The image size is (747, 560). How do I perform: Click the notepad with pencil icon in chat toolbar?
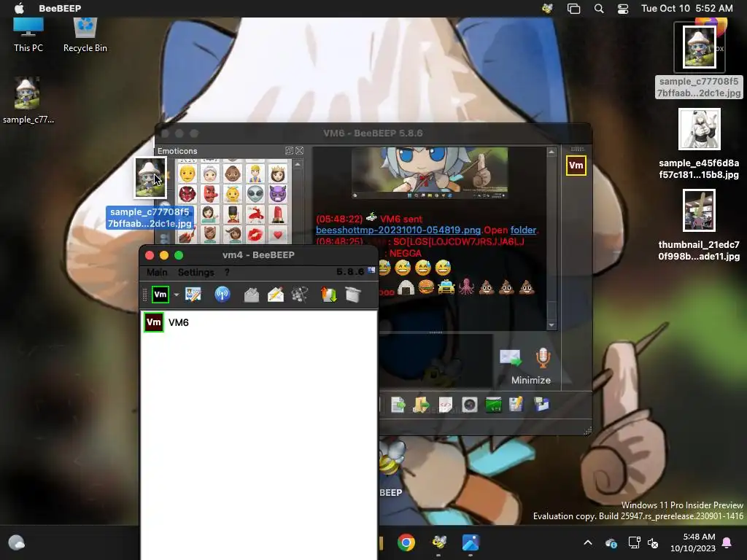[516, 404]
